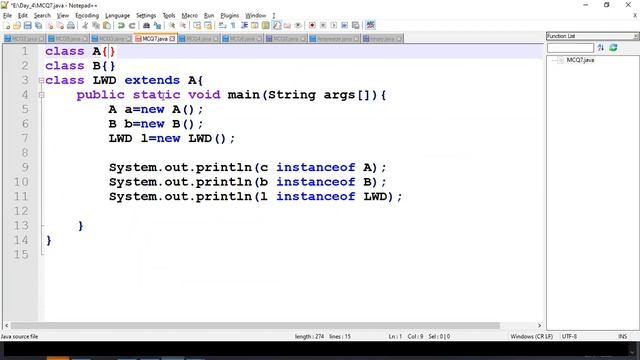Toggle synchronized horizontal scrolling
This screenshot has height=360, width=640.
coord(208,25)
